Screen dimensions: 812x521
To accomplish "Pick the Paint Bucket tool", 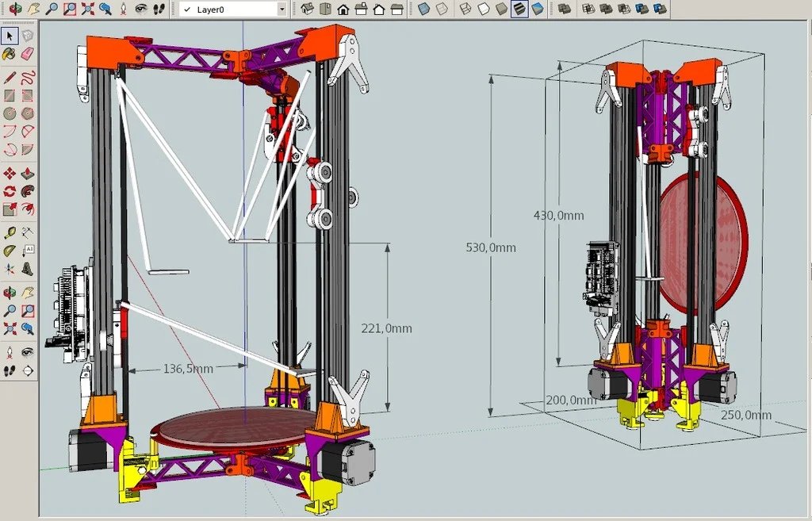I will (9, 54).
